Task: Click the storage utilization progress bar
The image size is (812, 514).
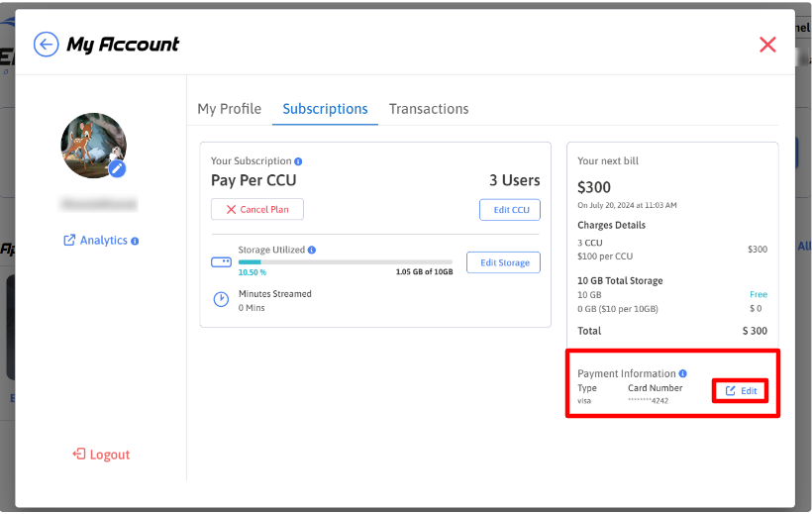Action: tap(345, 262)
